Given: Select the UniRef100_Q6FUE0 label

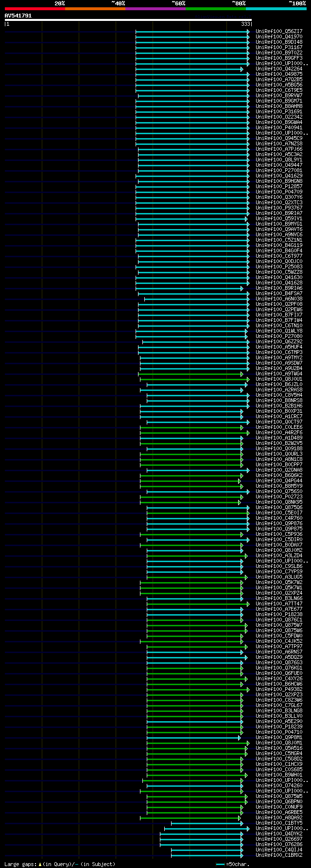Looking at the screenshot, I should pos(279,673).
